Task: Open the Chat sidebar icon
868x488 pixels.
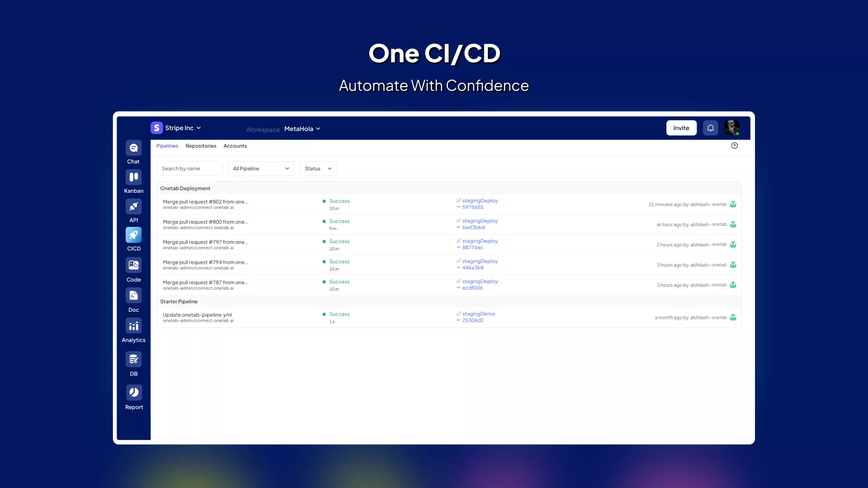Action: (133, 148)
